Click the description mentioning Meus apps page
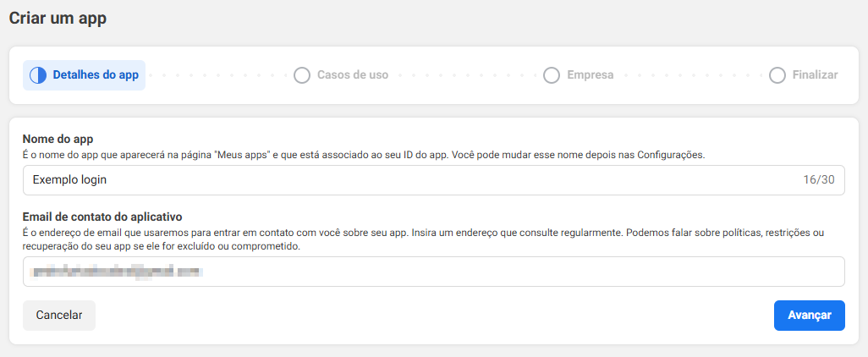868x357 pixels. 364,155
